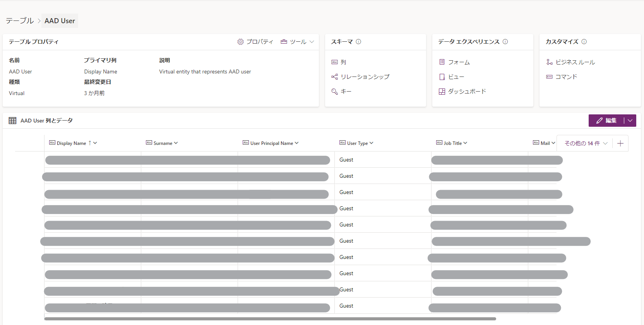This screenshot has width=644, height=325.
Task: Open the リレーションシップ link
Action: point(365,77)
